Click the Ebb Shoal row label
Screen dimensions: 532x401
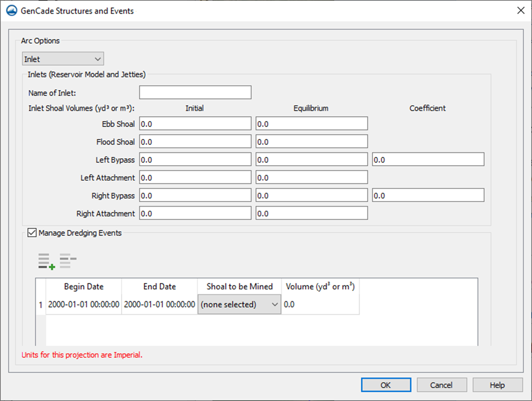click(x=118, y=124)
